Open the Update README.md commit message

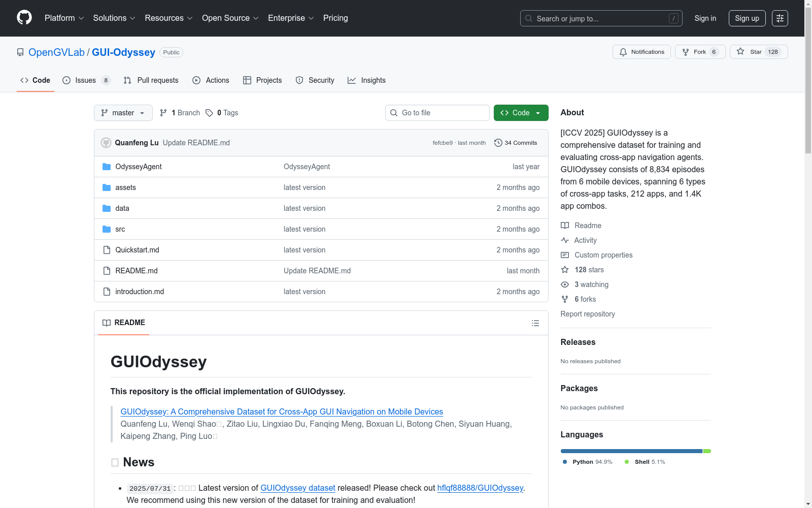point(196,143)
